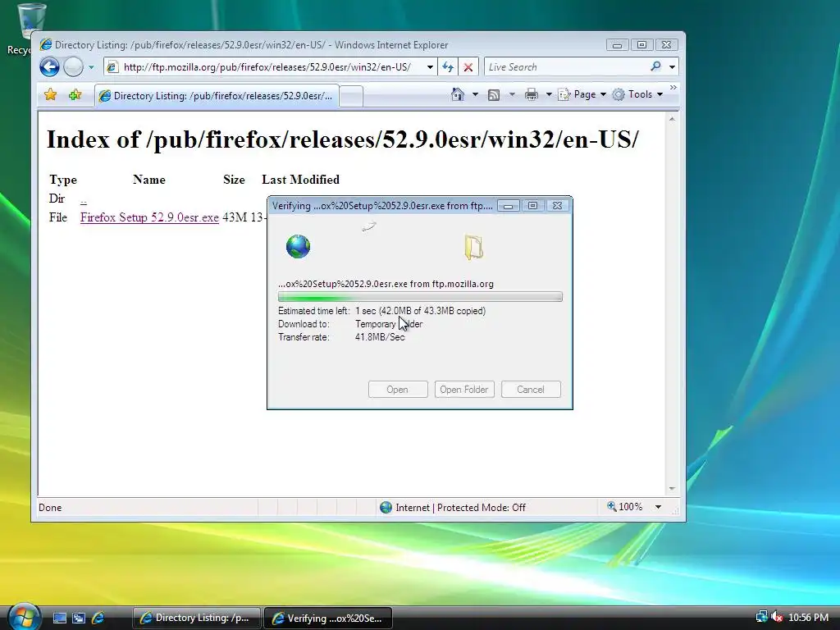Click the Back navigation arrow in Internet Explorer
840x630 pixels.
tap(49, 67)
